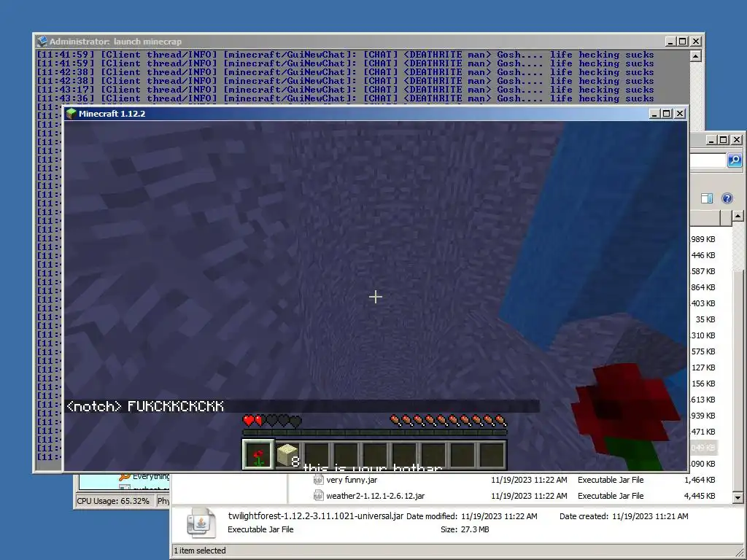Click the Date modified value in details pane
Viewport: 747px width, 560px height.
(499, 516)
